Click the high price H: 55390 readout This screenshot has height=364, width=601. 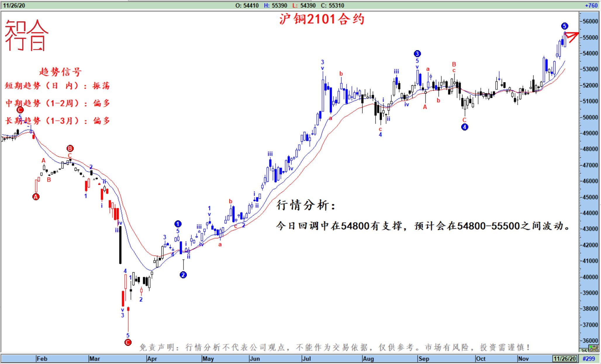[x=275, y=5]
